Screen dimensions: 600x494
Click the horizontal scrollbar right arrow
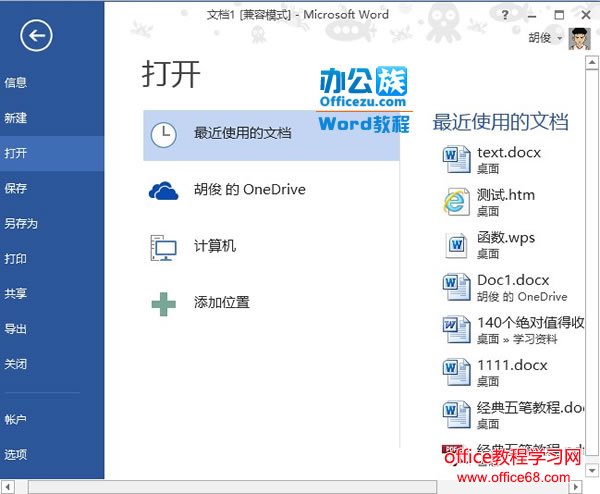click(x=575, y=487)
